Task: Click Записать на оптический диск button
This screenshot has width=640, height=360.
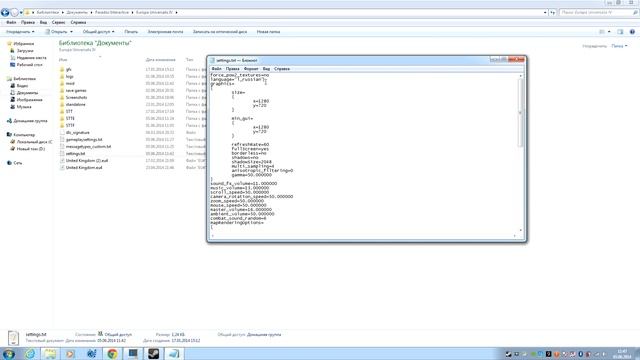Action: [x=220, y=31]
